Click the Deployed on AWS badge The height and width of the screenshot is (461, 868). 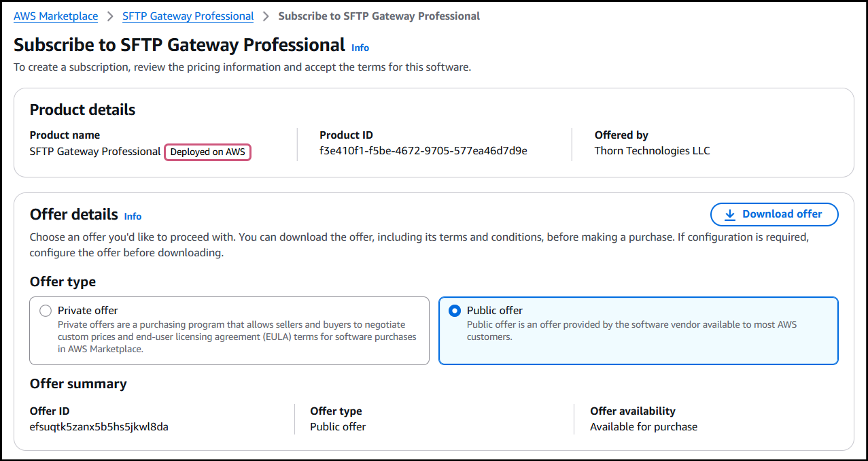[x=207, y=152]
